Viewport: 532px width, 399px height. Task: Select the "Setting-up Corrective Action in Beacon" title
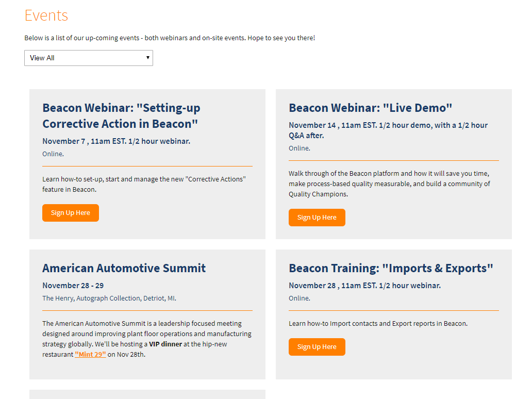tap(121, 115)
